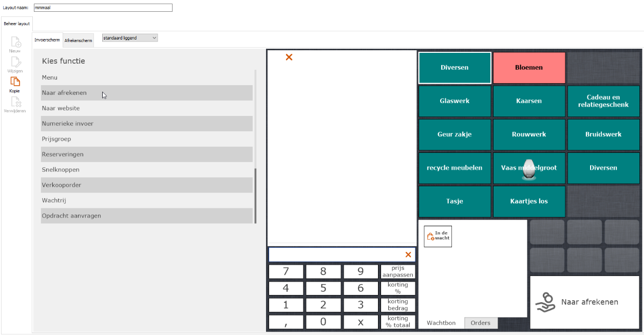Viewport: 644px width, 336px height.
Task: Click the orange X above receipt area
Action: [x=289, y=57]
